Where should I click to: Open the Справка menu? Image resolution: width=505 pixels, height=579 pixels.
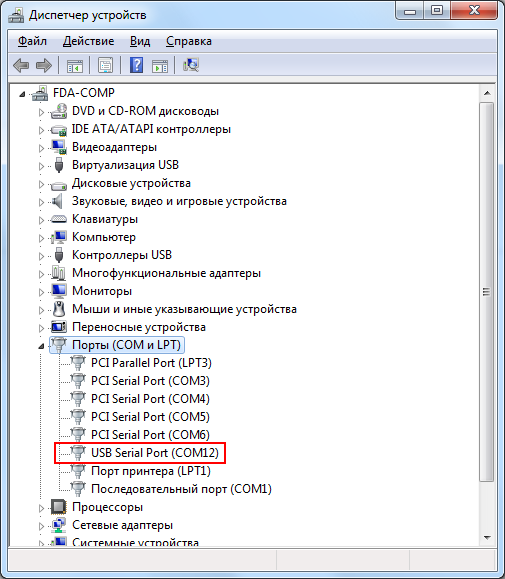tap(189, 41)
